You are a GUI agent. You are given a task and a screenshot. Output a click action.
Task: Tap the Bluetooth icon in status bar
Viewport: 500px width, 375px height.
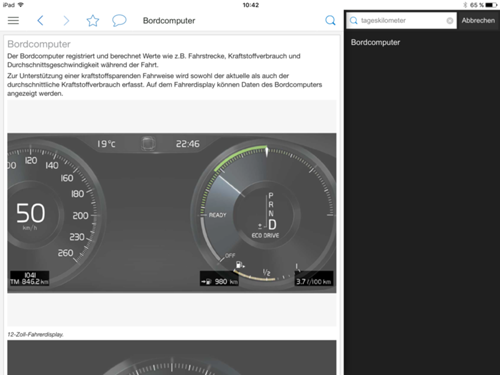pos(465,5)
